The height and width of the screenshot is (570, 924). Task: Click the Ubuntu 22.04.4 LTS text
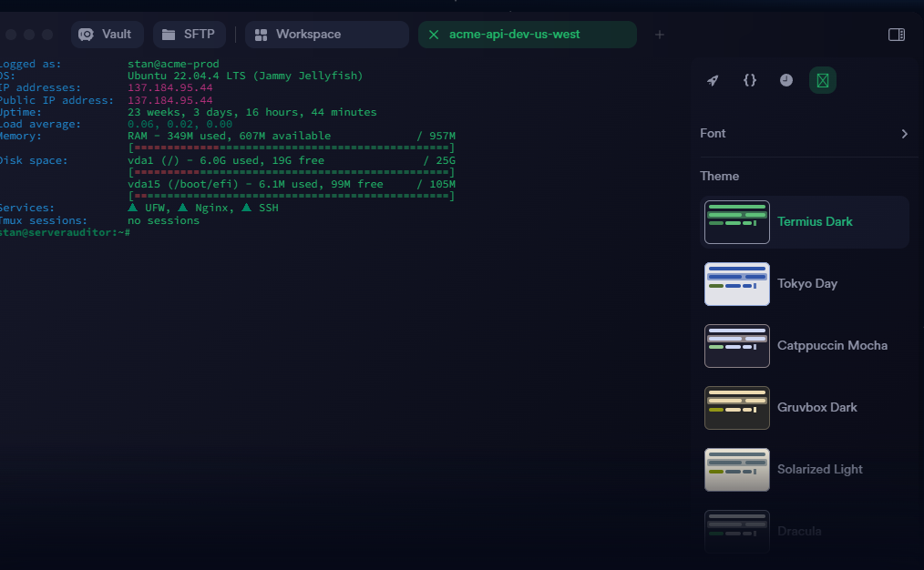(245, 76)
